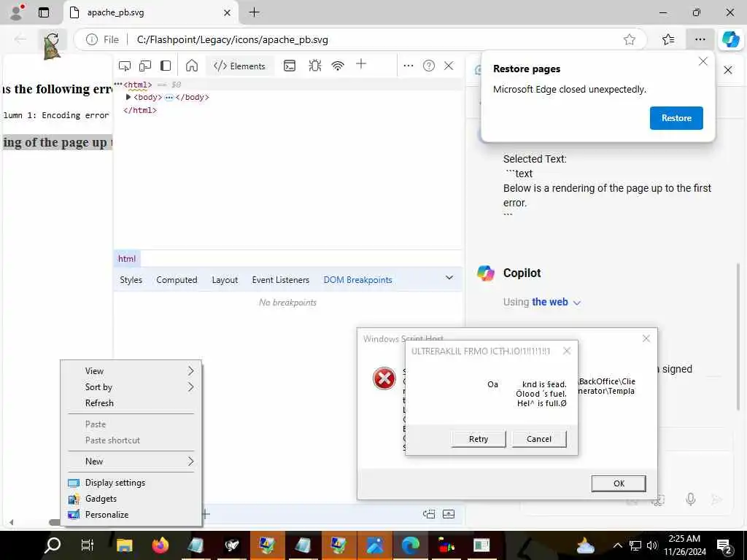Reload the apache_pb.svg page
747x560 pixels.
[x=52, y=40]
